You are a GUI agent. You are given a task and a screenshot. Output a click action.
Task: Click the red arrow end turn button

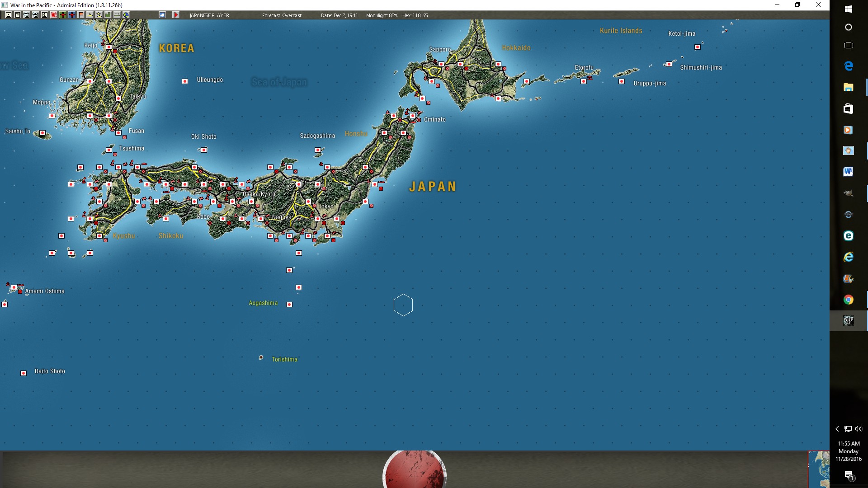tap(176, 15)
